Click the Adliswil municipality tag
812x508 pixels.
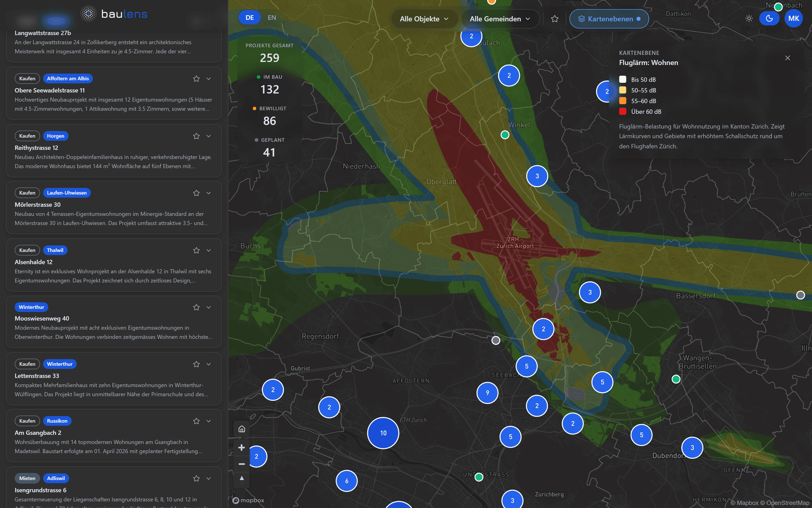click(56, 478)
